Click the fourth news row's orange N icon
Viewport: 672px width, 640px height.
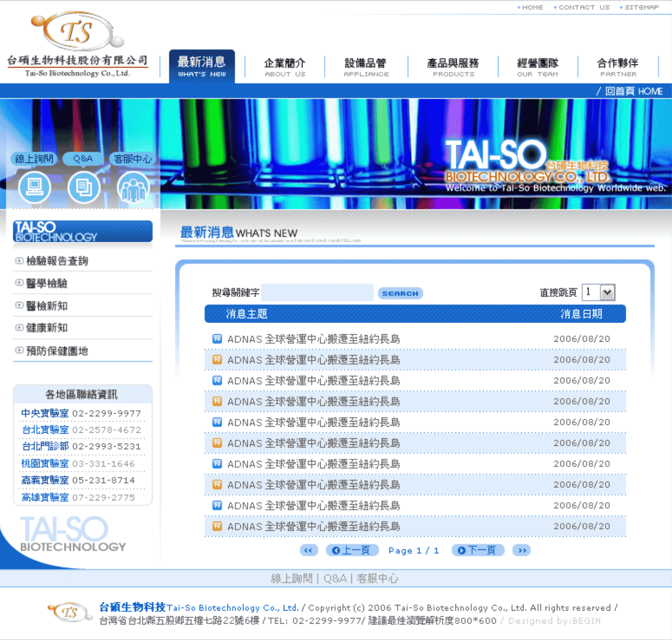pos(217,401)
